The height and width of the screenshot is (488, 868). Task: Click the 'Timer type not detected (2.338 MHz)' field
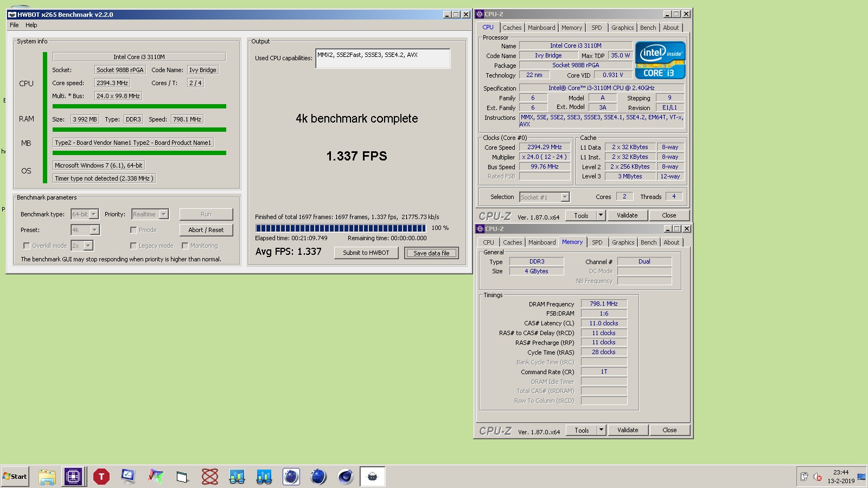104,178
